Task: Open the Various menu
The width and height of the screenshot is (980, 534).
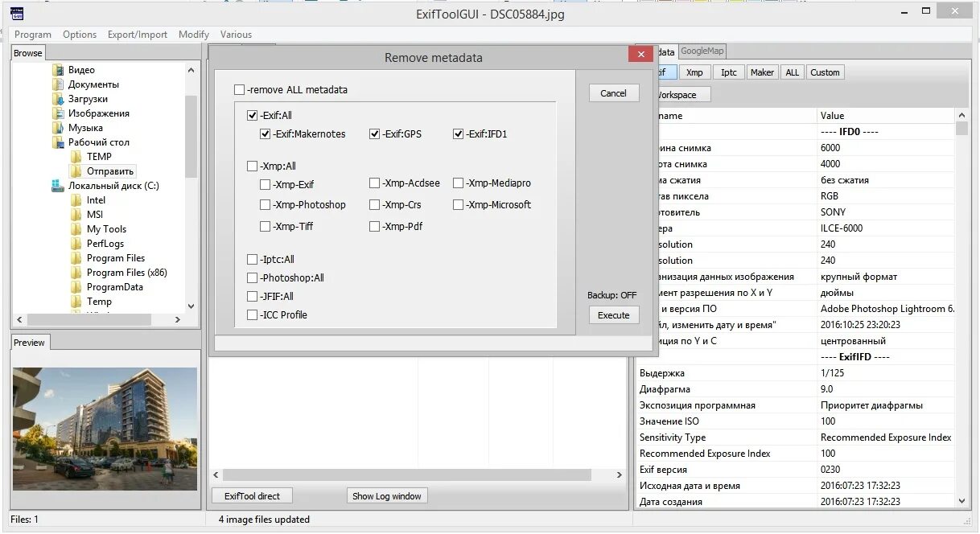Action: (x=236, y=35)
